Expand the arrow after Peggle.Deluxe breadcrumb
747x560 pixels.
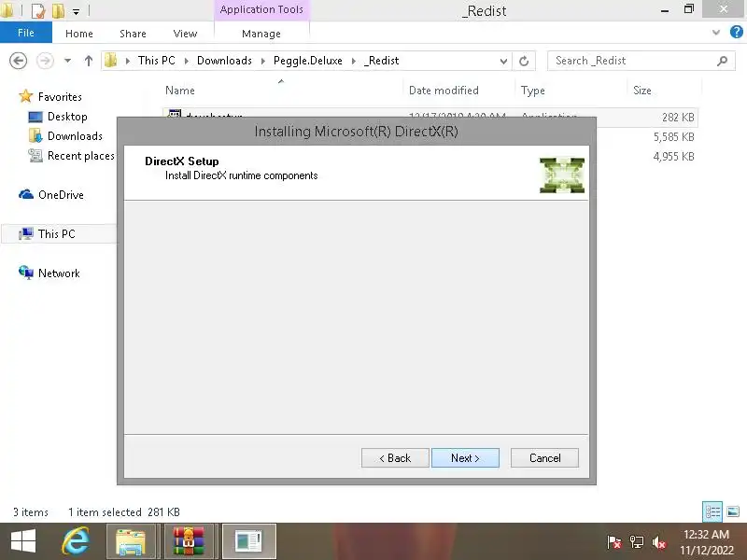click(x=354, y=61)
